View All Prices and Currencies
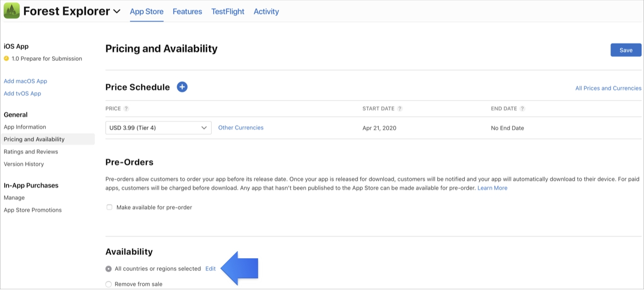 coord(608,88)
